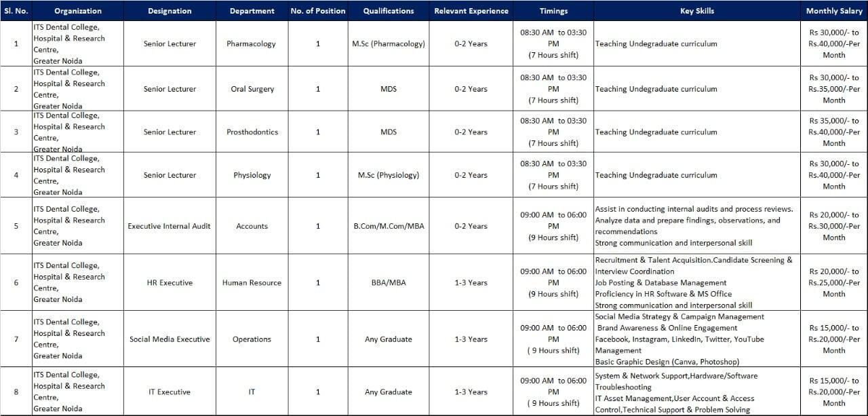The height and width of the screenshot is (416, 868).
Task: Click the Executive Internal Audit designation
Action: pyautogui.click(x=170, y=226)
